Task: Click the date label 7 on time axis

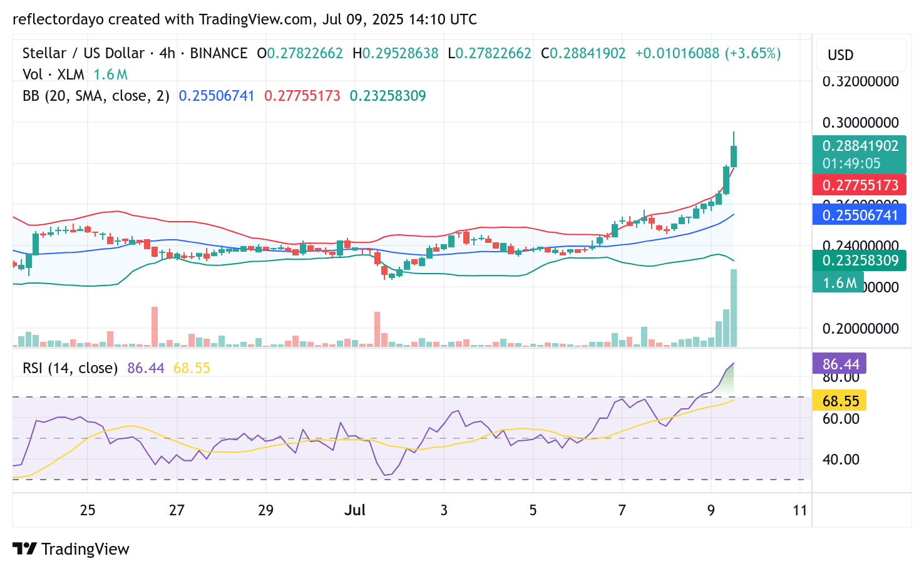Action: [622, 510]
